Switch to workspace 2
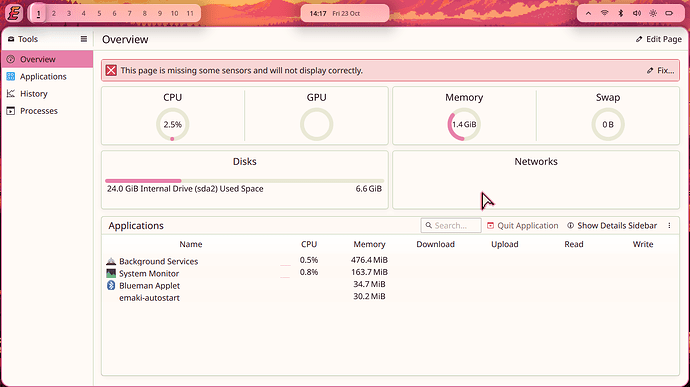The height and width of the screenshot is (387, 690). coord(54,14)
